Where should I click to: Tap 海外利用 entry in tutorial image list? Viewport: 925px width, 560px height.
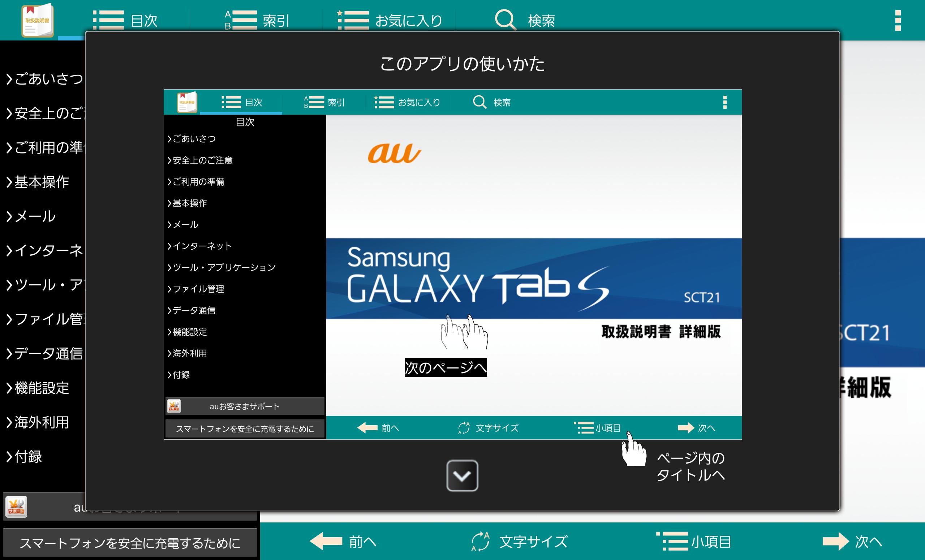click(187, 353)
